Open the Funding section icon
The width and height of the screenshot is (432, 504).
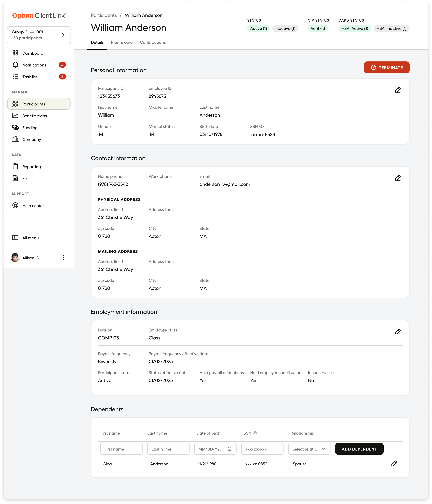[x=15, y=127]
